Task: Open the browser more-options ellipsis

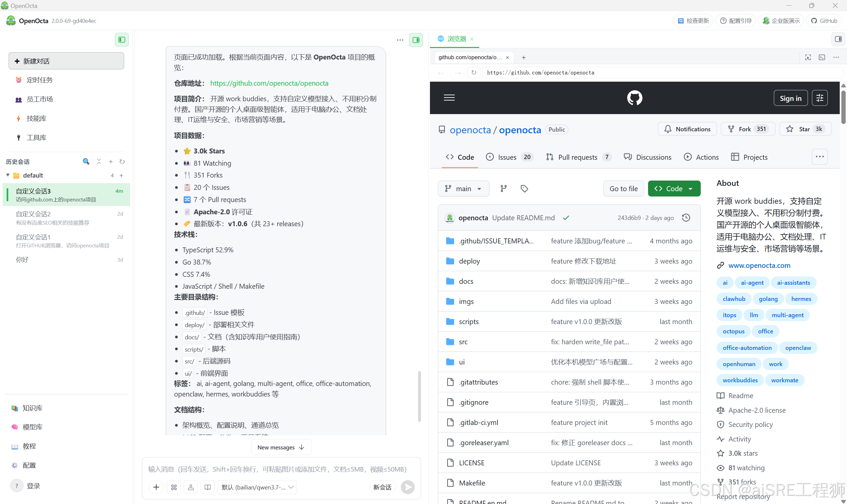Action: 836,58
